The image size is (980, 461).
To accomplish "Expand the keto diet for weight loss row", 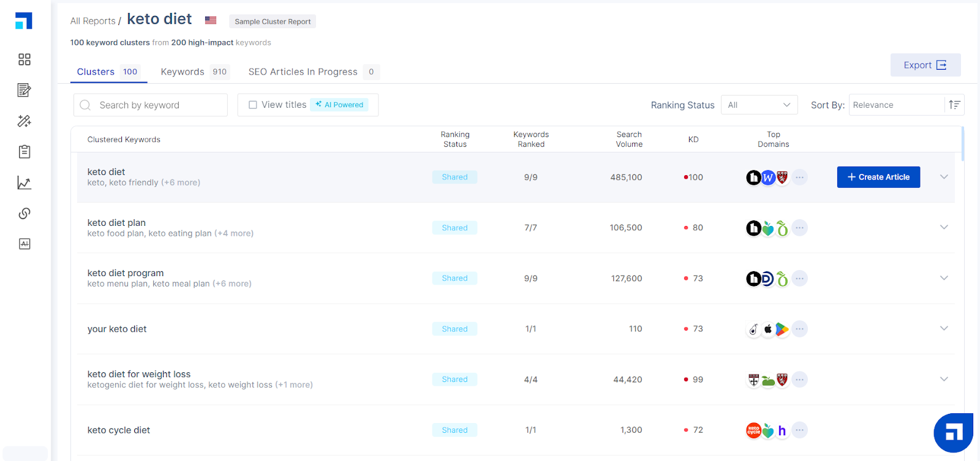I will pos(943,379).
